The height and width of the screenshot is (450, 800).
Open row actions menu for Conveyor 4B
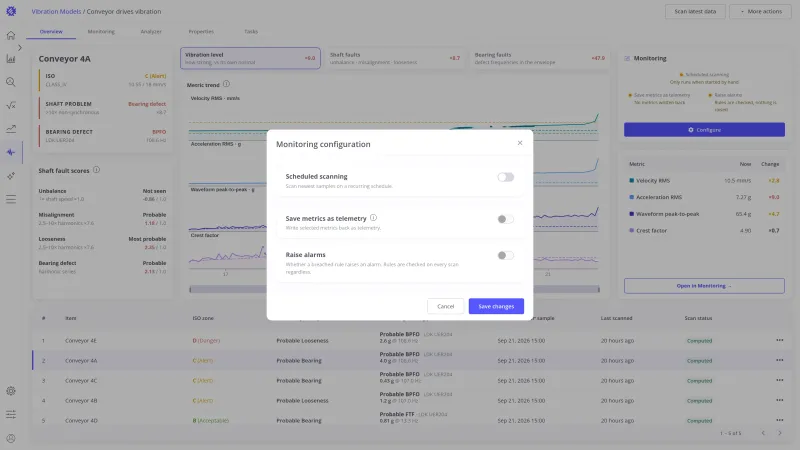780,400
